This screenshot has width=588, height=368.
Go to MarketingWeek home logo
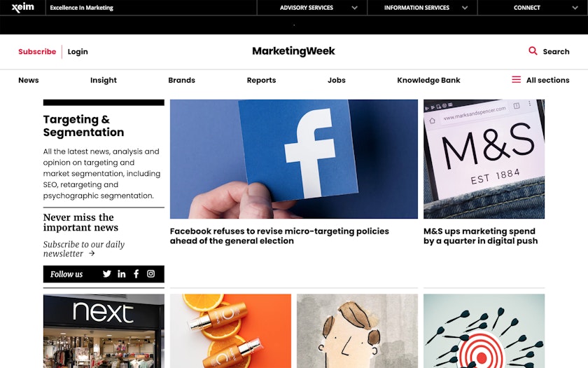tap(293, 51)
